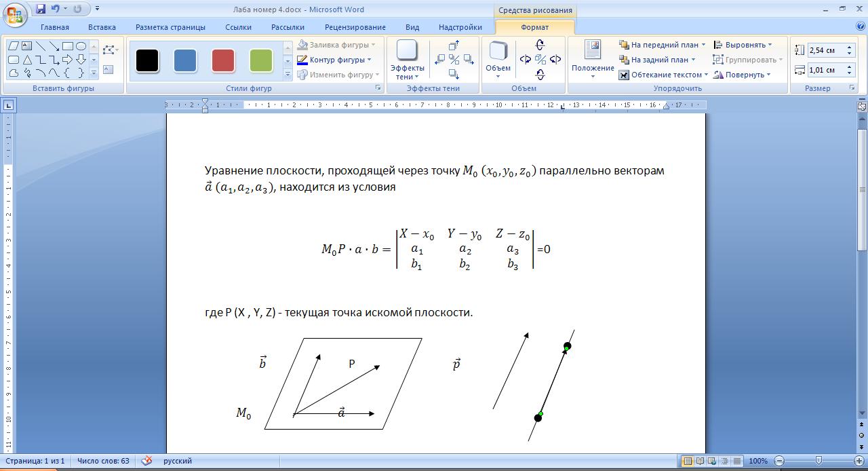Viewport: 868px width, 471px height.
Task: Apply the green shape style swatch
Action: [x=261, y=60]
